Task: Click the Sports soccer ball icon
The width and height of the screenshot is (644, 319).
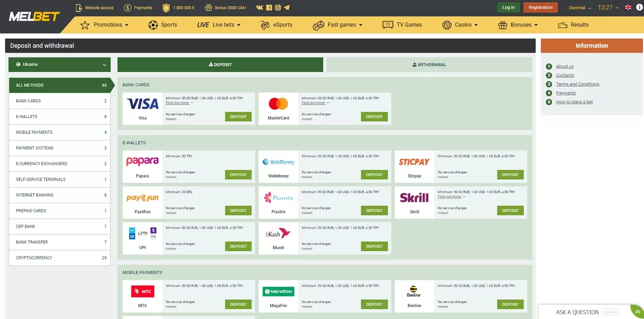Action: 153,25
